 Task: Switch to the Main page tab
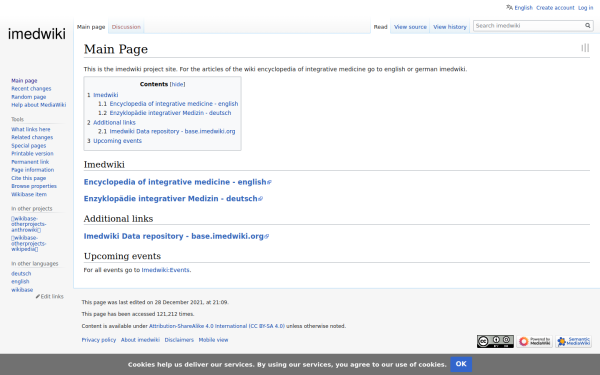(91, 27)
